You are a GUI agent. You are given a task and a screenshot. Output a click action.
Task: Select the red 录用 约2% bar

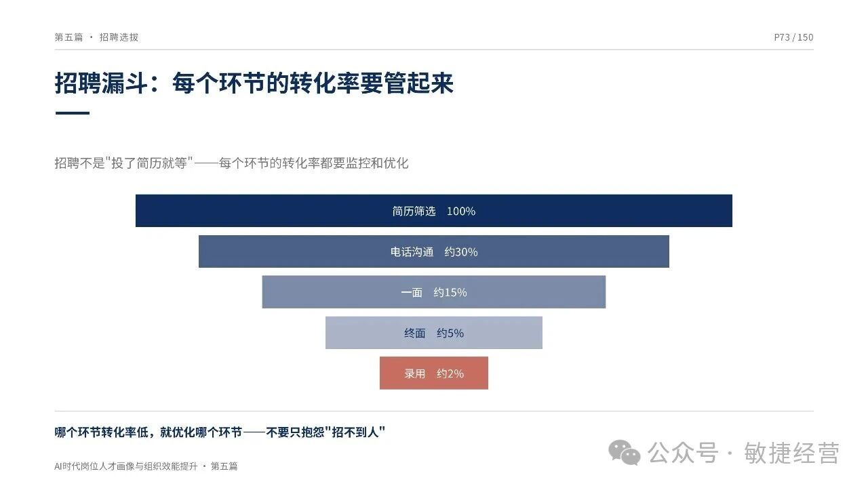click(434, 373)
